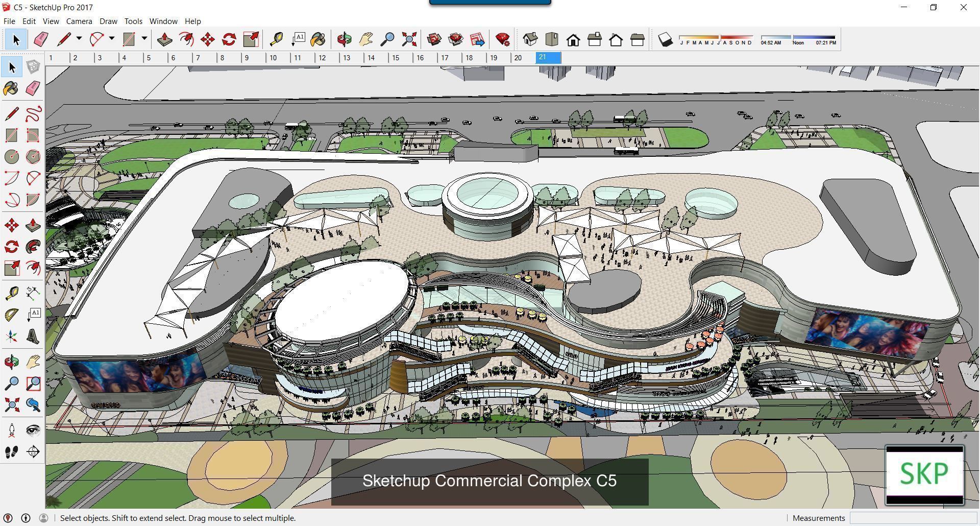This screenshot has width=980, height=526.
Task: Click the Previous view tool in left toolbar
Action: 33,405
